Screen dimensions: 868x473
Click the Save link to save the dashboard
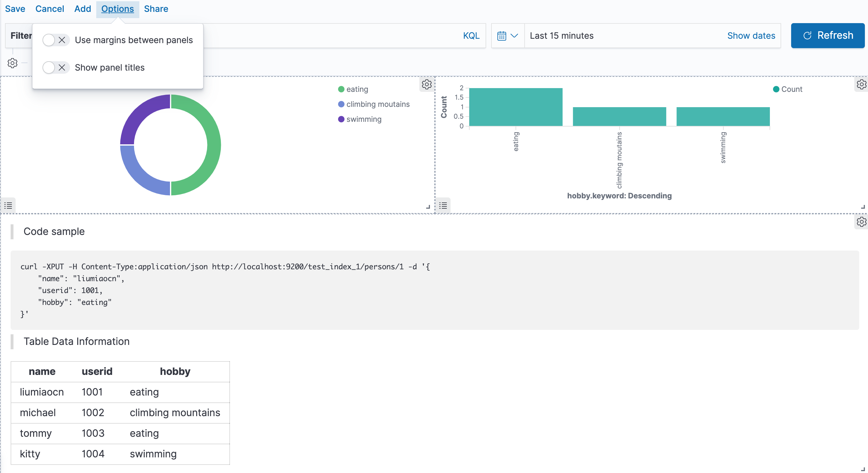pos(15,9)
